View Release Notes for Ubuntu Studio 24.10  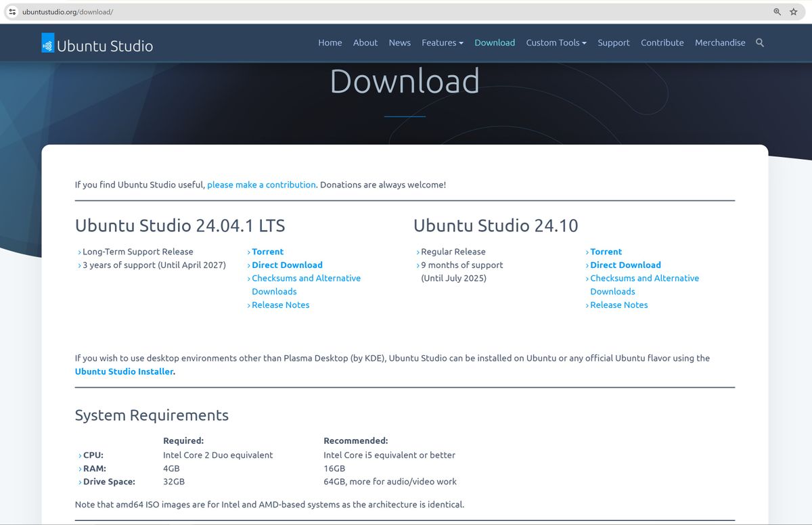click(x=618, y=304)
